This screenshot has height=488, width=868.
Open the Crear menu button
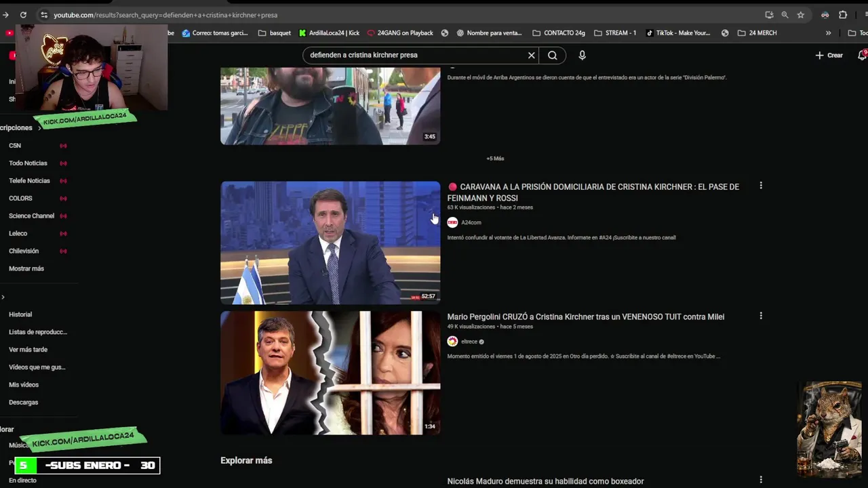[x=829, y=55]
